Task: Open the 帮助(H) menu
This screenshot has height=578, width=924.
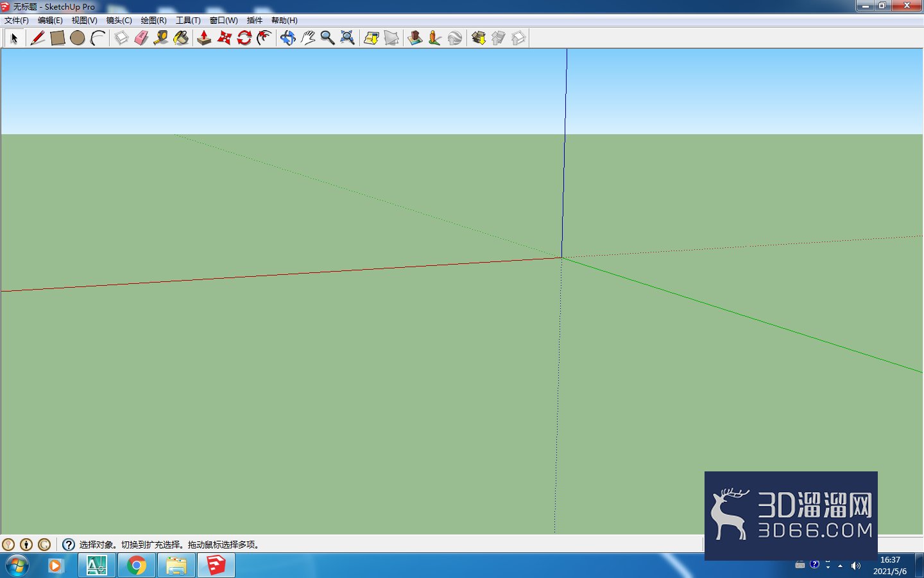Action: pyautogui.click(x=284, y=21)
